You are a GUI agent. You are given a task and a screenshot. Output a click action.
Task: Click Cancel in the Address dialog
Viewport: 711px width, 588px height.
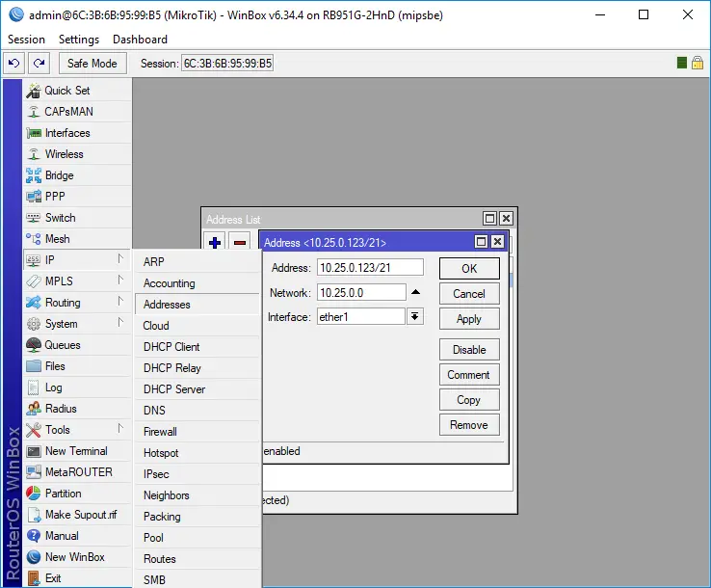(x=469, y=294)
